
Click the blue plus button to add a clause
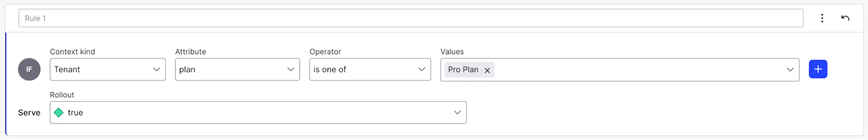(818, 69)
